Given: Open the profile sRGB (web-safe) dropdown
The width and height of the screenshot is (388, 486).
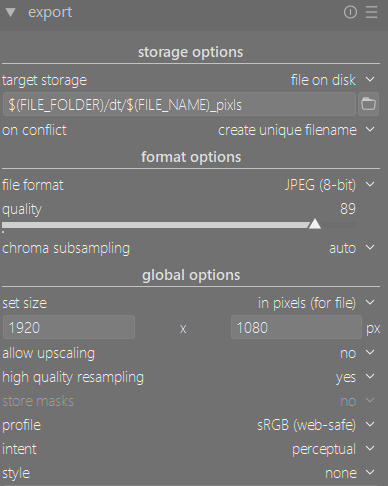Looking at the screenshot, I should click(x=190, y=425).
